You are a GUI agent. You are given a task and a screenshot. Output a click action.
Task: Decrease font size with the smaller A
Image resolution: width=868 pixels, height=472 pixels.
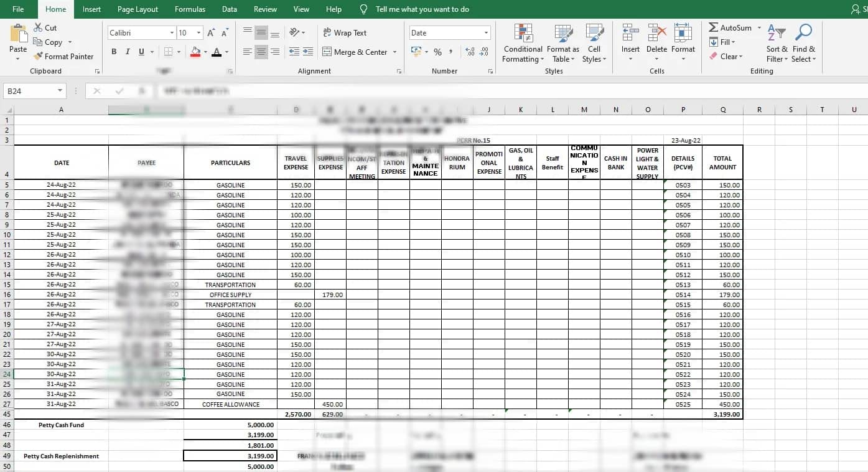(224, 32)
